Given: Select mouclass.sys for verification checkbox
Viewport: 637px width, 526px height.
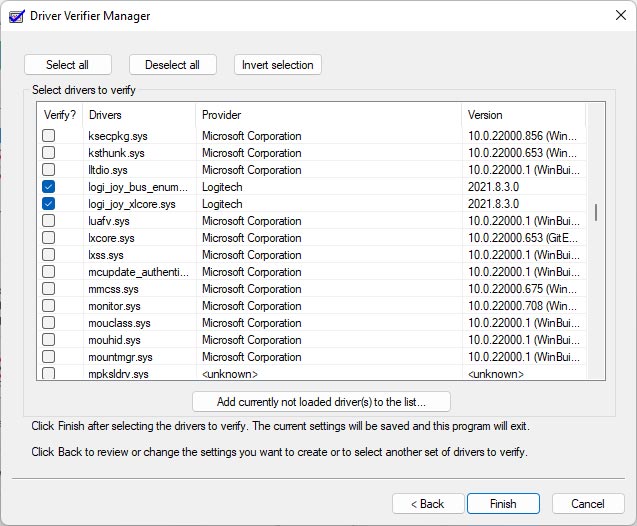Looking at the screenshot, I should click(x=48, y=323).
